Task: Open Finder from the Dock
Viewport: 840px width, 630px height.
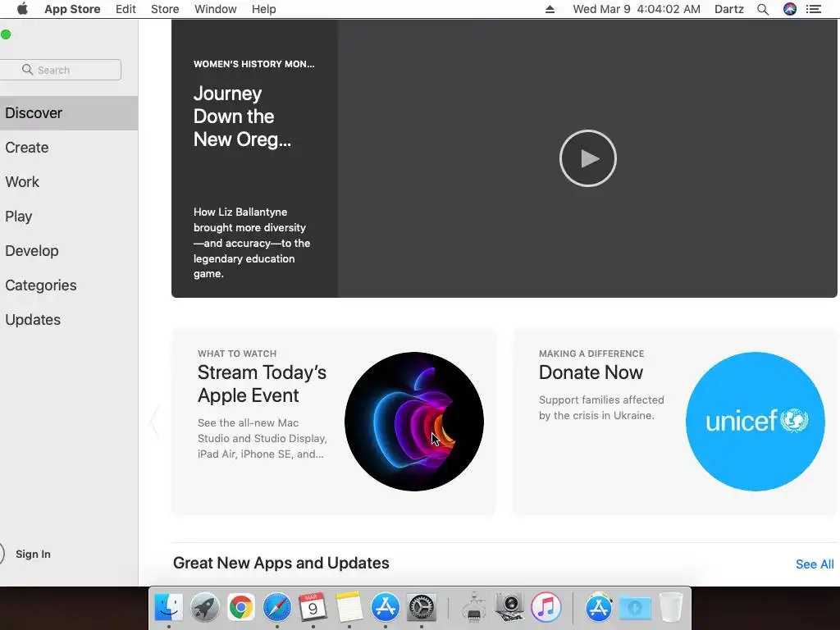Action: [x=168, y=607]
